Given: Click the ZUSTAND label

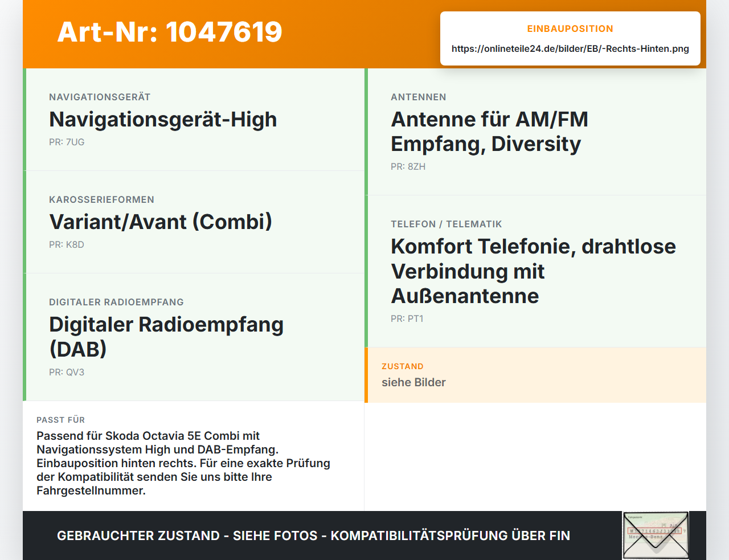Looking at the screenshot, I should [403, 366].
